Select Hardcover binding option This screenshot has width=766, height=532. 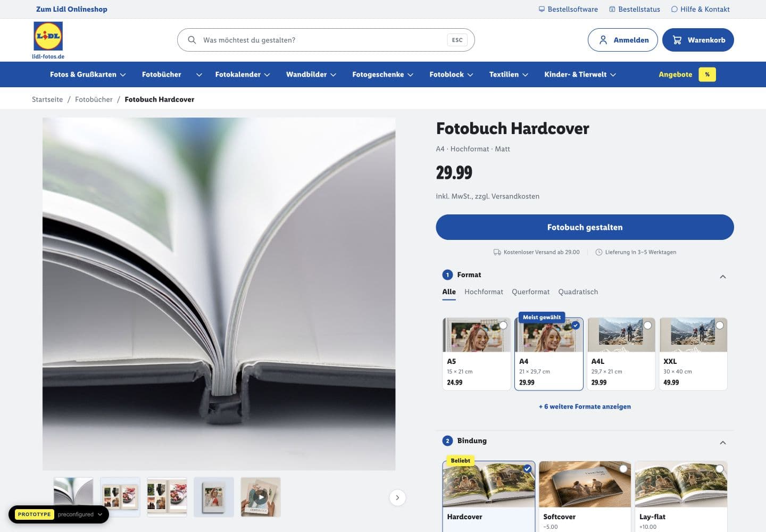(x=488, y=496)
